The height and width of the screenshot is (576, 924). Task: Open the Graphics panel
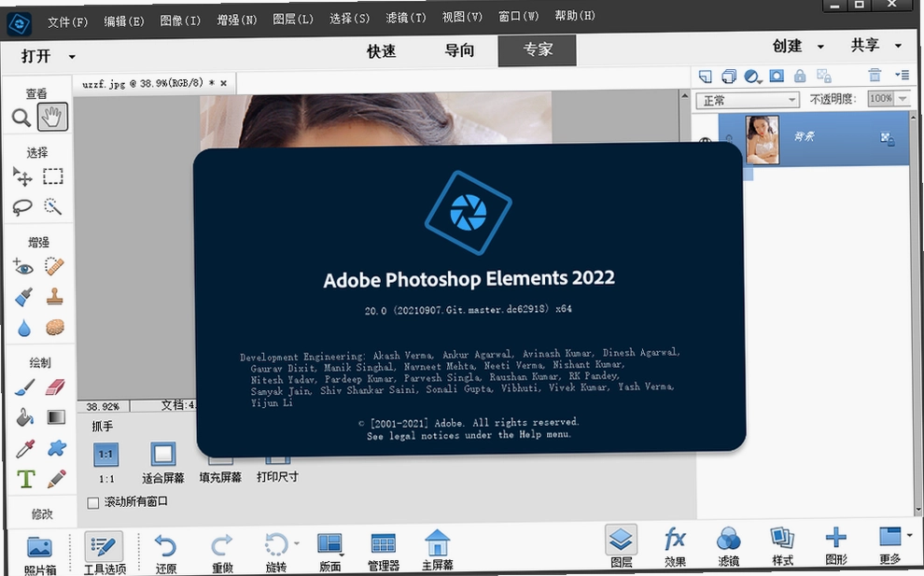coord(836,545)
